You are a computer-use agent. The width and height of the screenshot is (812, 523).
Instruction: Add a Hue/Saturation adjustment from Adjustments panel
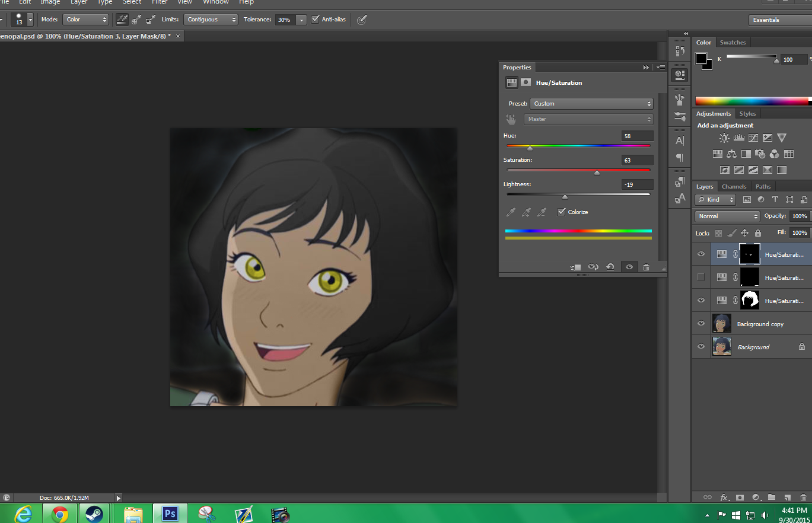(x=717, y=154)
